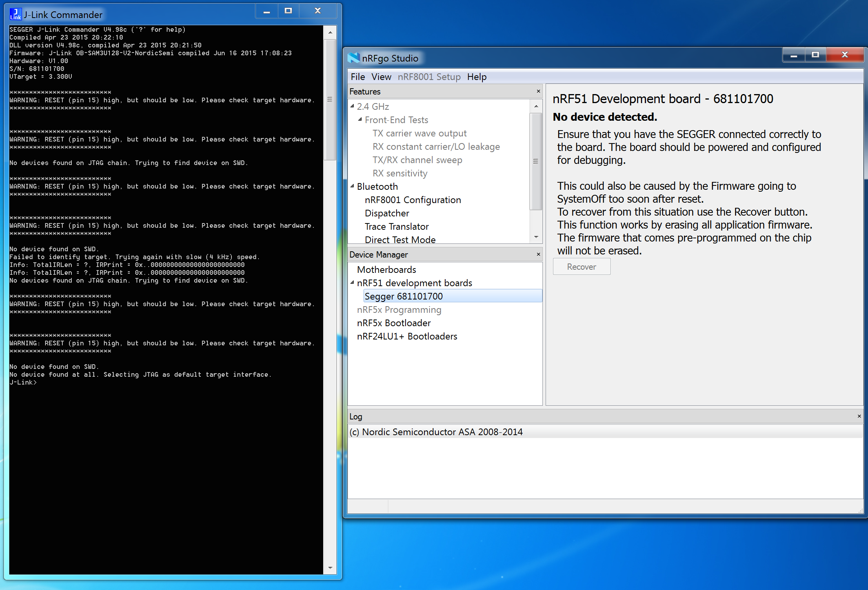Image resolution: width=868 pixels, height=590 pixels.
Task: Open the Dispatcher feature
Action: [x=387, y=213]
